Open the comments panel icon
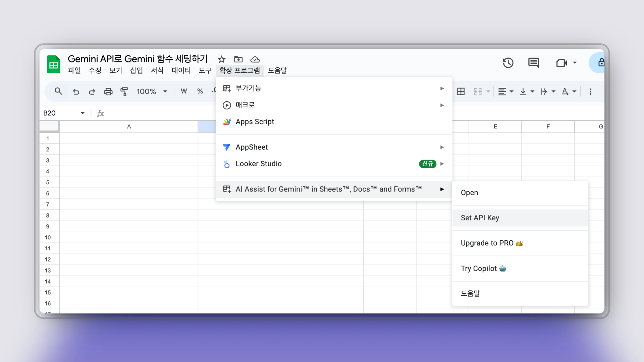This screenshot has width=644, height=362. pos(533,63)
